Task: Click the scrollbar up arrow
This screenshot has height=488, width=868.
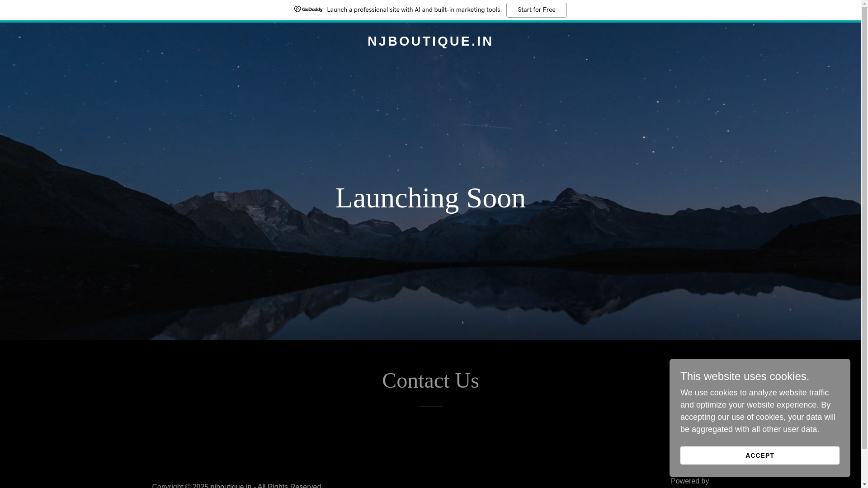Action: coord(864,4)
